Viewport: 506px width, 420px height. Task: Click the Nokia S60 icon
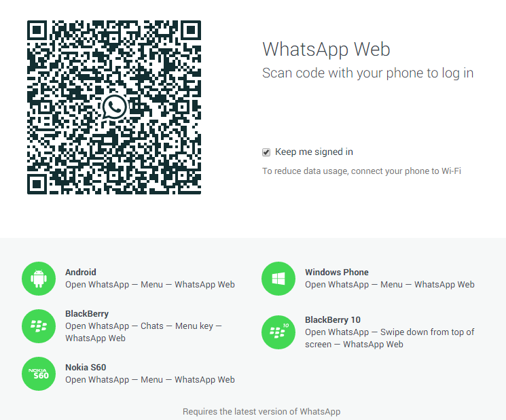[39, 374]
